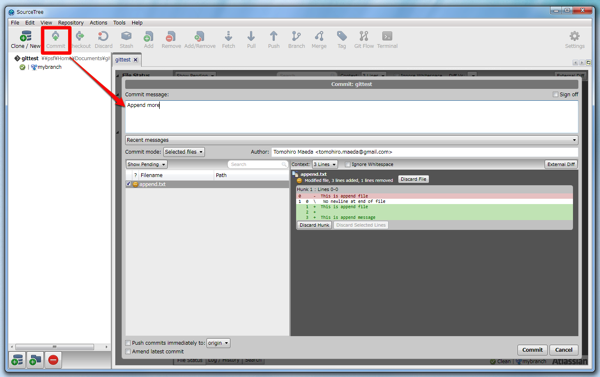Click the Cancel button

click(x=564, y=350)
